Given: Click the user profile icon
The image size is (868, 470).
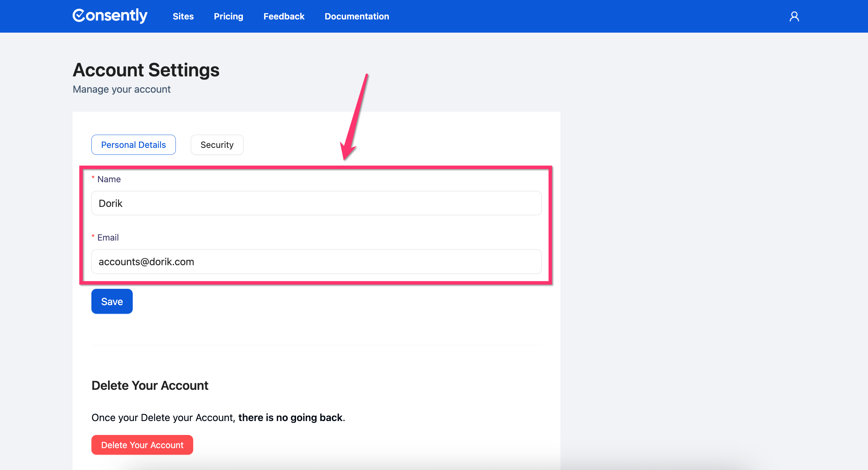Looking at the screenshot, I should [x=794, y=16].
